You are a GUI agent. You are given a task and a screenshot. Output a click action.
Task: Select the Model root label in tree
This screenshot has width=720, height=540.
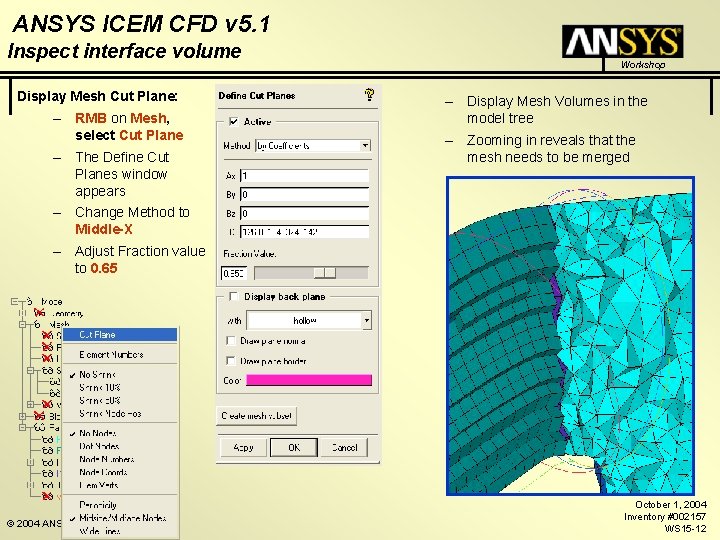click(x=52, y=302)
